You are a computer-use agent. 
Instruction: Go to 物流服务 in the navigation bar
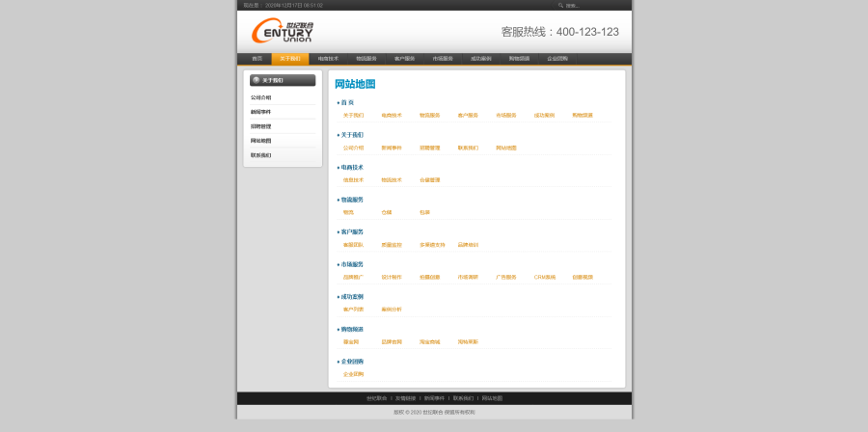click(366, 59)
